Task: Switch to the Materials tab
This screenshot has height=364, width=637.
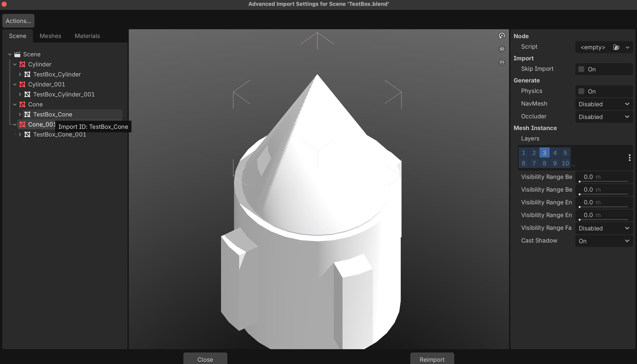Action: [87, 36]
